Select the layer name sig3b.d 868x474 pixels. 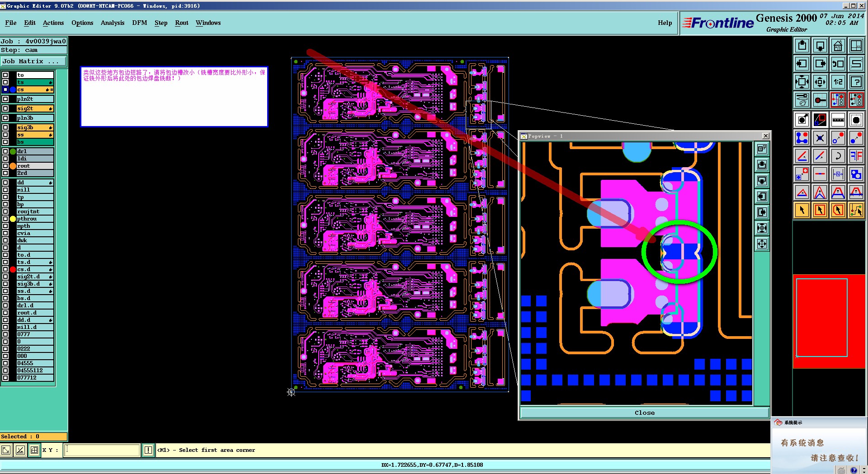coord(35,284)
